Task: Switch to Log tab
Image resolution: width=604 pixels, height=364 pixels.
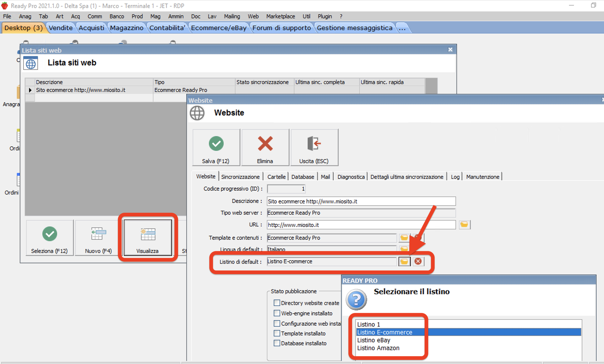Action: pyautogui.click(x=455, y=177)
